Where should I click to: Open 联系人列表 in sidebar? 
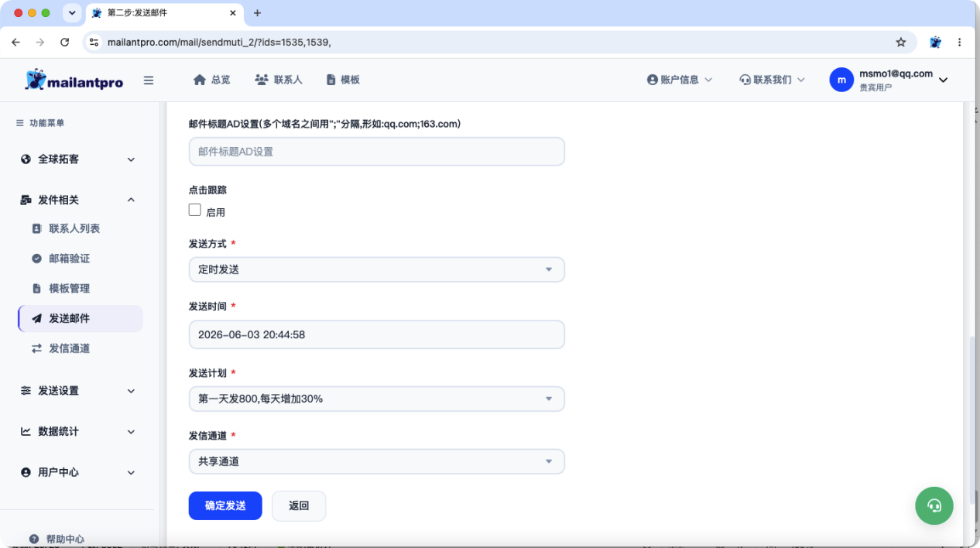pyautogui.click(x=74, y=229)
